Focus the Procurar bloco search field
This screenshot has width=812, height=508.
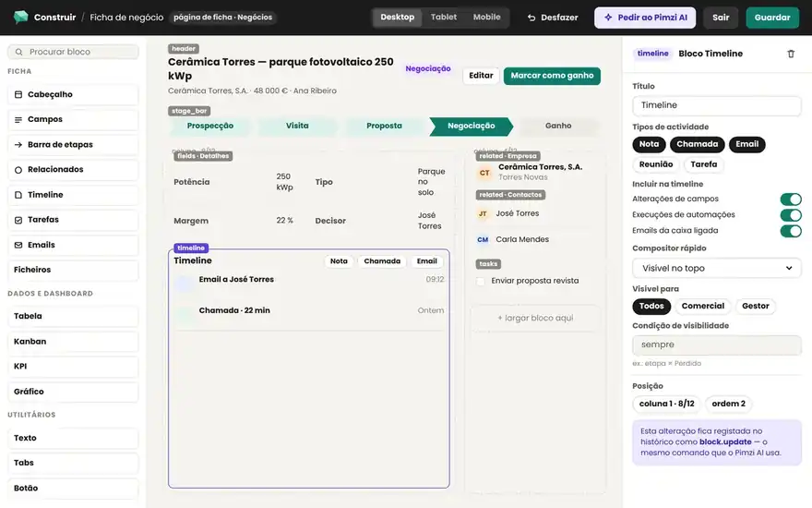point(73,52)
